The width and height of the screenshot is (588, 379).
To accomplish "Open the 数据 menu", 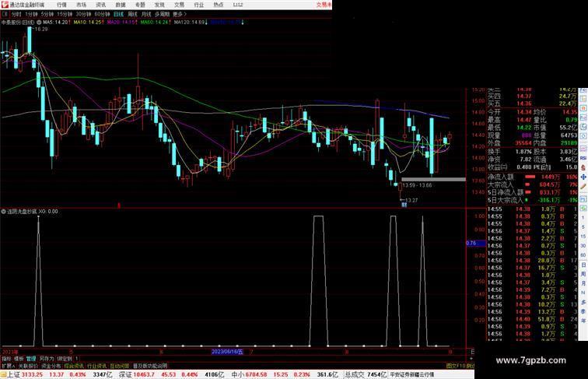I will 121,5.
